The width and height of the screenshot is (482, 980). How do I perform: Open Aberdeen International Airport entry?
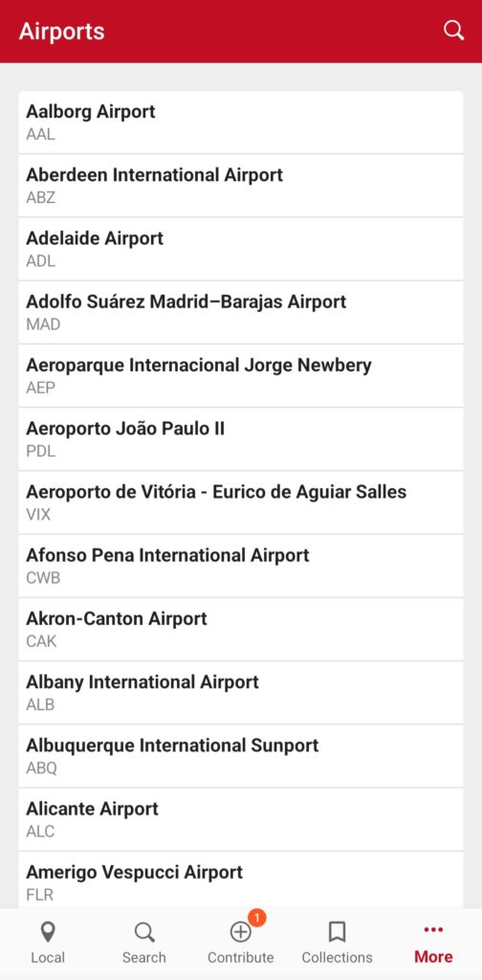241,186
